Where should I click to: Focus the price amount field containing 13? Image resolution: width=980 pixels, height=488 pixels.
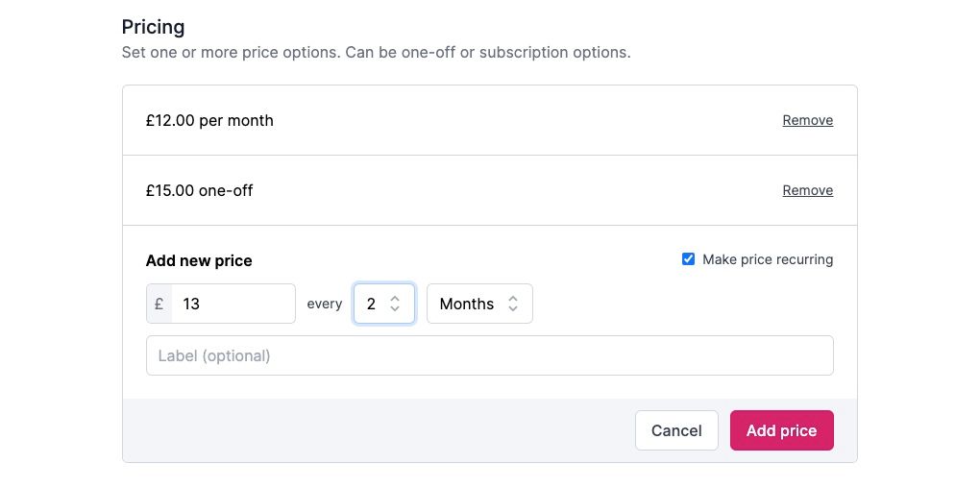coord(233,304)
